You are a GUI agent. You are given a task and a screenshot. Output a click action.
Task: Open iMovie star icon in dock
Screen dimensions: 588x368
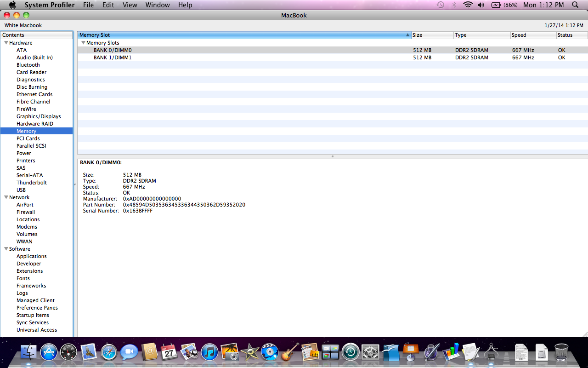point(250,353)
